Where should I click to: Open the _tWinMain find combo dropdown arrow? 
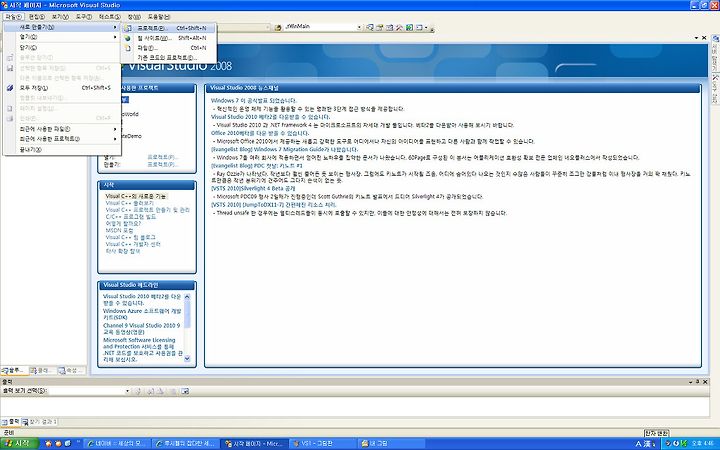click(359, 28)
